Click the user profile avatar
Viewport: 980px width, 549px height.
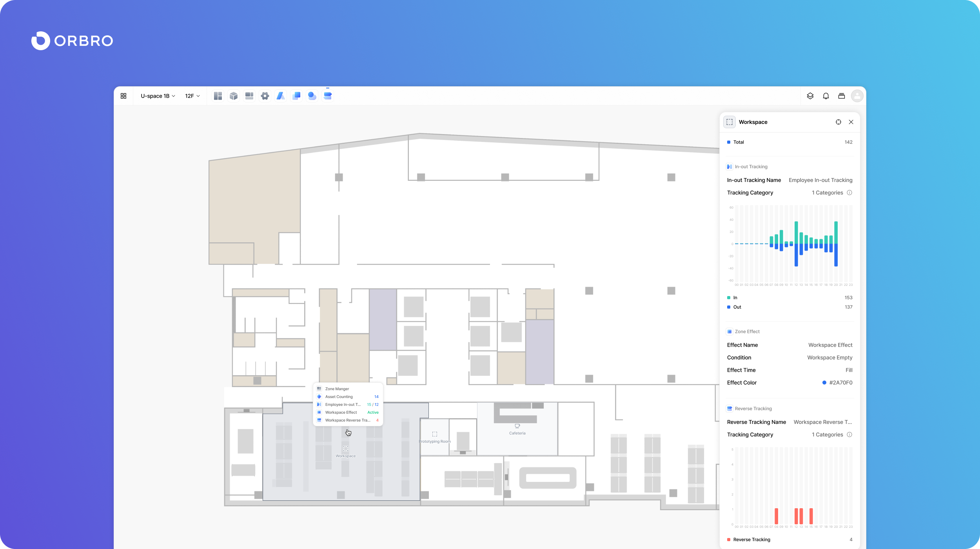coord(857,96)
